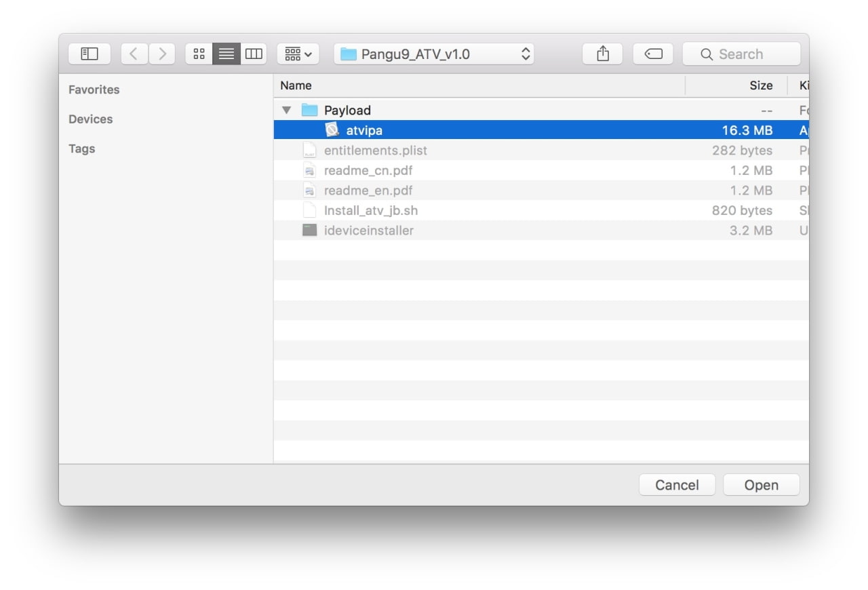868x590 pixels.
Task: Click the Cancel button
Action: (677, 485)
